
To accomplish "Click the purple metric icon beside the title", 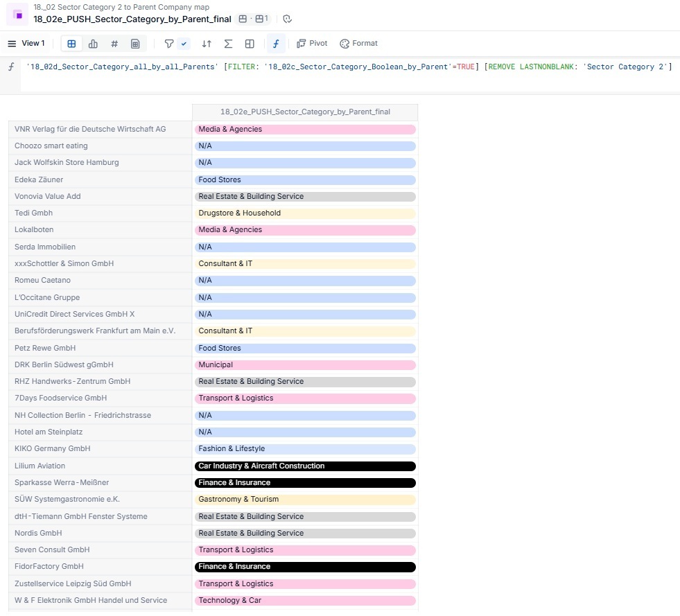I will (x=18, y=15).
